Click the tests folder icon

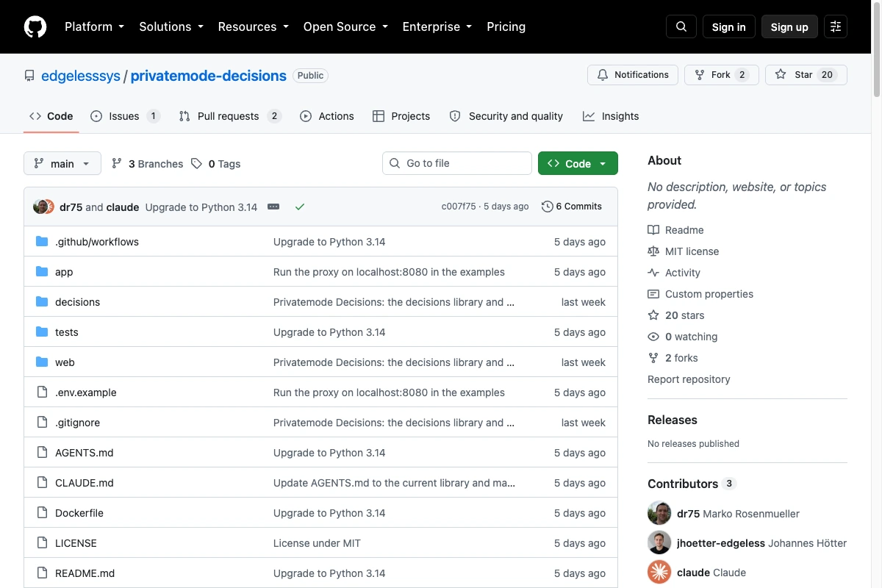42,332
